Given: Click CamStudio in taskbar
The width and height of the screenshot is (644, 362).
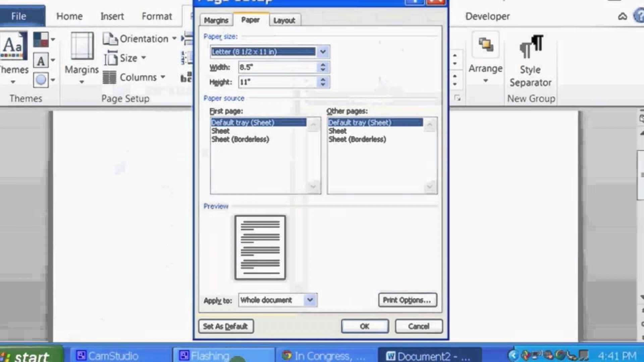Looking at the screenshot, I should point(107,356).
